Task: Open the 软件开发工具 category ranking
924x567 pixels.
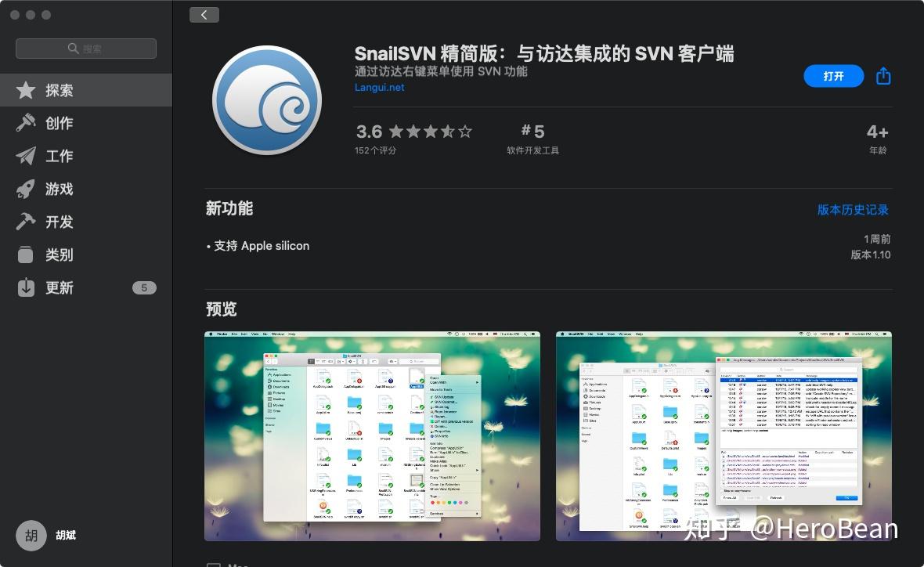Action: 533,150
